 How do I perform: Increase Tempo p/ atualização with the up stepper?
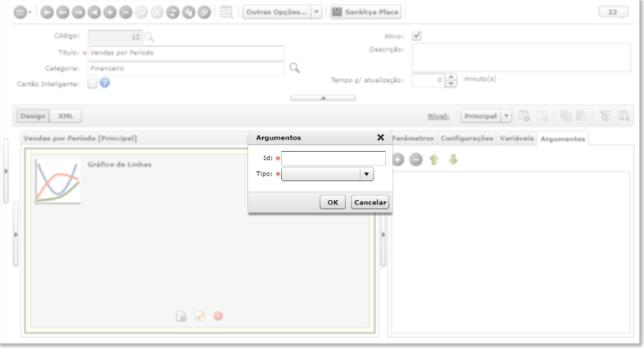(x=451, y=77)
